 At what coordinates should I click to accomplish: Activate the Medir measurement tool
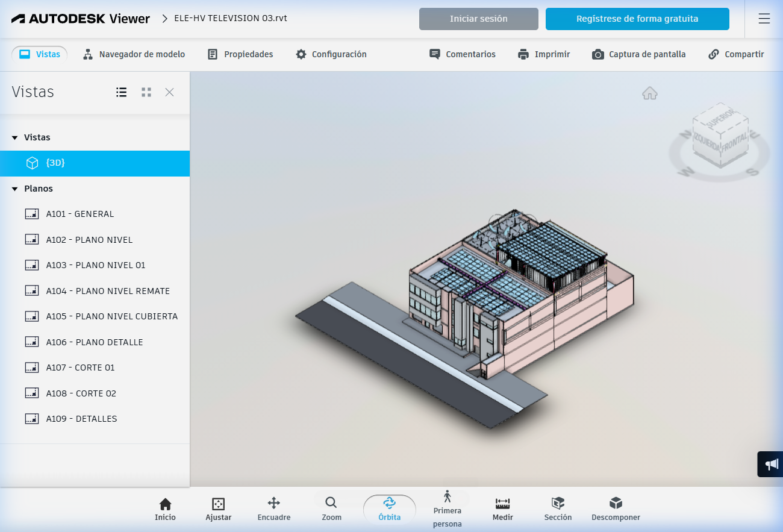click(503, 509)
